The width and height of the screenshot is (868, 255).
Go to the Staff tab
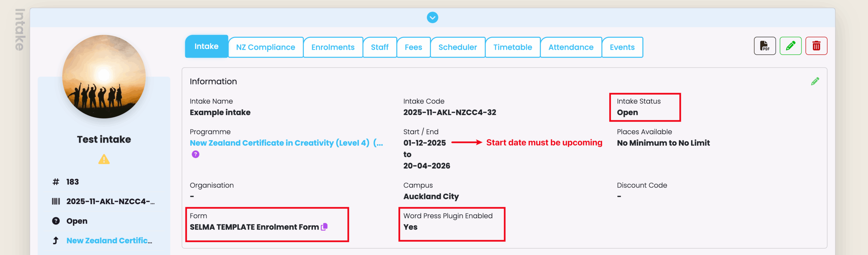point(379,48)
